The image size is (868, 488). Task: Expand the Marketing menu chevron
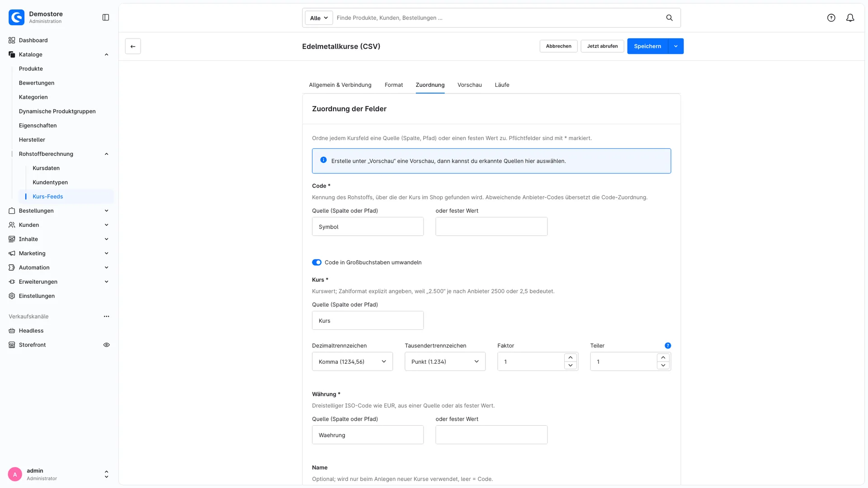point(106,253)
